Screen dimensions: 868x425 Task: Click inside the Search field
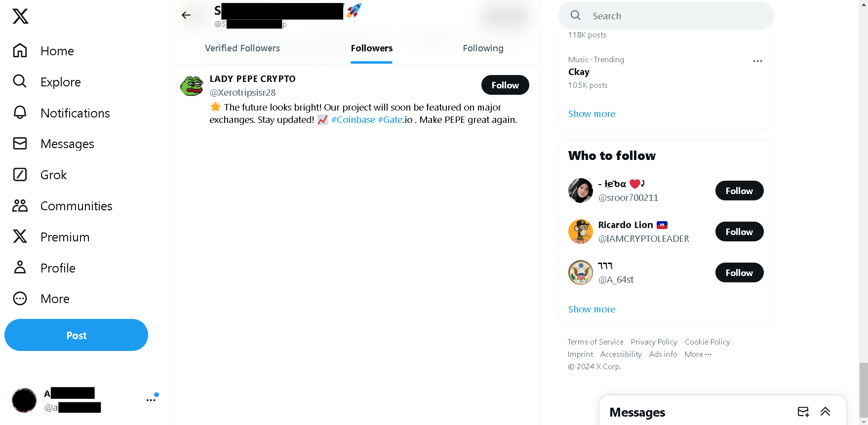pyautogui.click(x=666, y=15)
